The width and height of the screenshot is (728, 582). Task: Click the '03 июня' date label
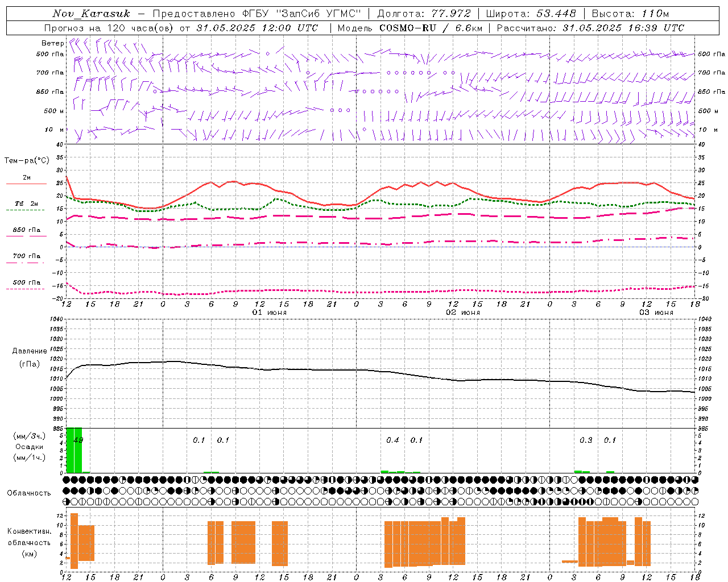656,313
